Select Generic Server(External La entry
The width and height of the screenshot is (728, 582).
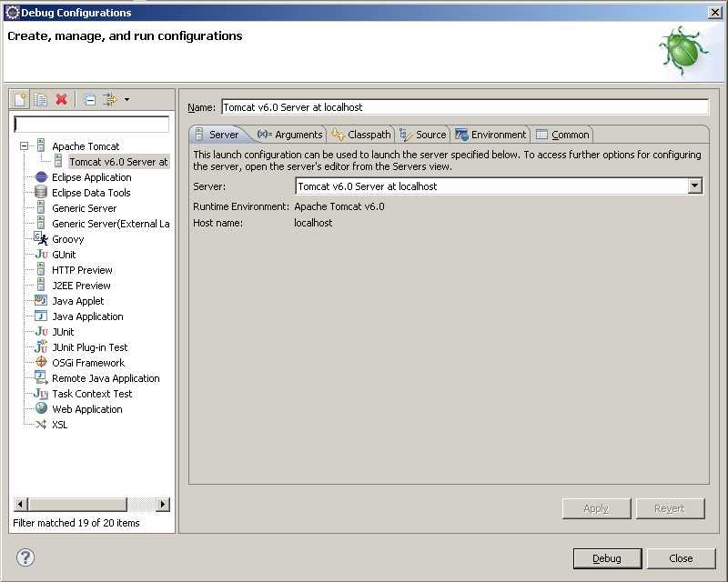[110, 224]
